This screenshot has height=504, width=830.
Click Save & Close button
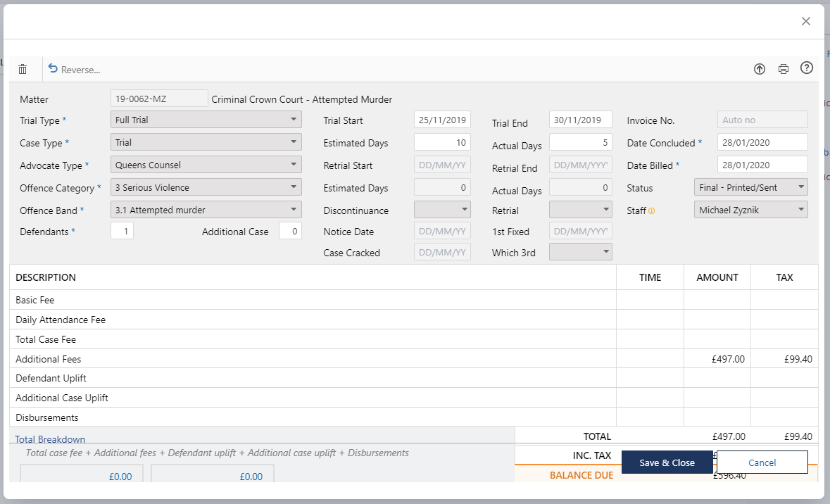click(x=667, y=462)
